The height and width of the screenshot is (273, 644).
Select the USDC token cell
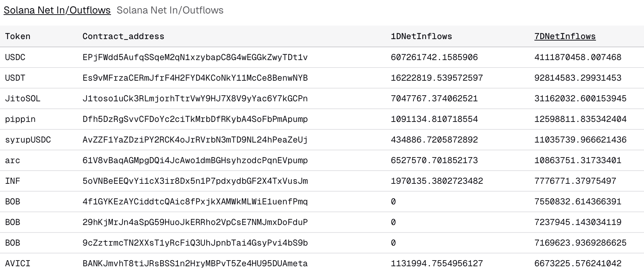[15, 57]
